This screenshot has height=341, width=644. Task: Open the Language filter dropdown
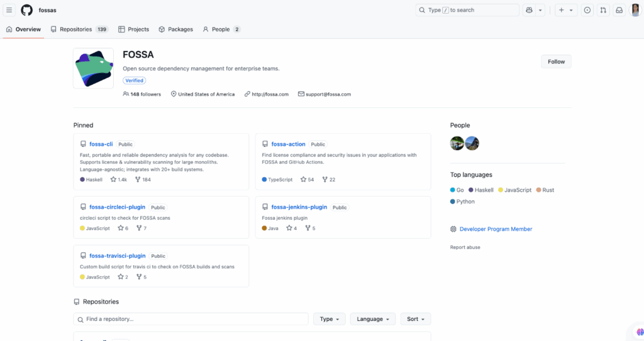tap(373, 319)
